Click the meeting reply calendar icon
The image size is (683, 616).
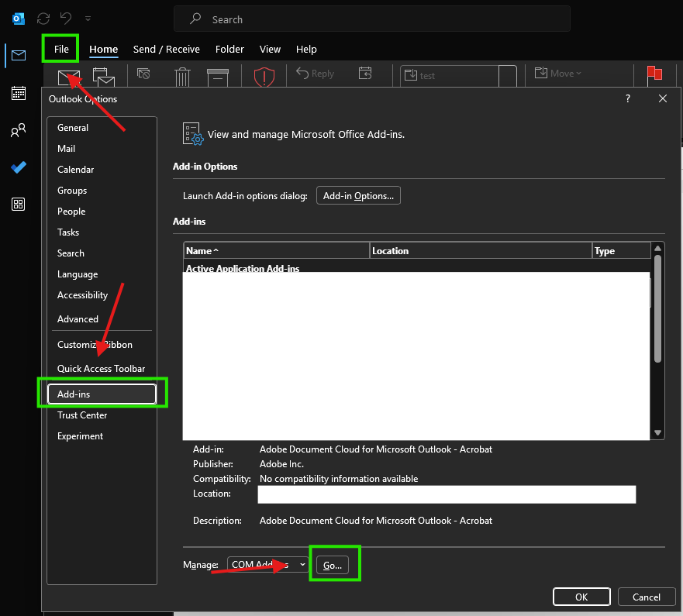point(365,73)
